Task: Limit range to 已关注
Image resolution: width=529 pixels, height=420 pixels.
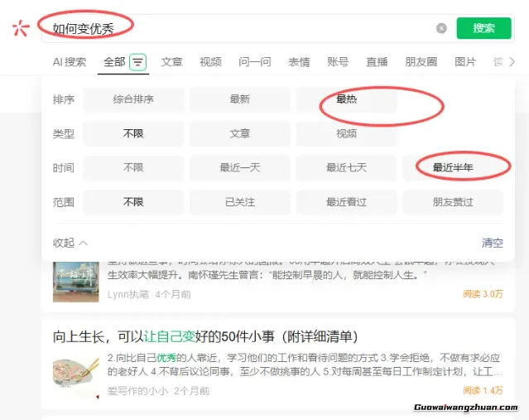Action: pos(240,202)
